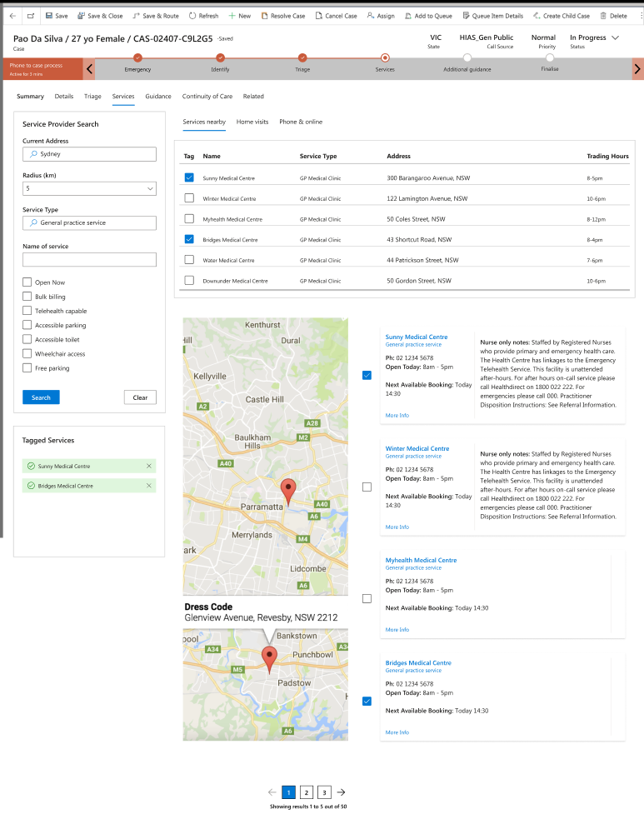
Task: Expand the In Progress header chevron
Action: click(616, 37)
